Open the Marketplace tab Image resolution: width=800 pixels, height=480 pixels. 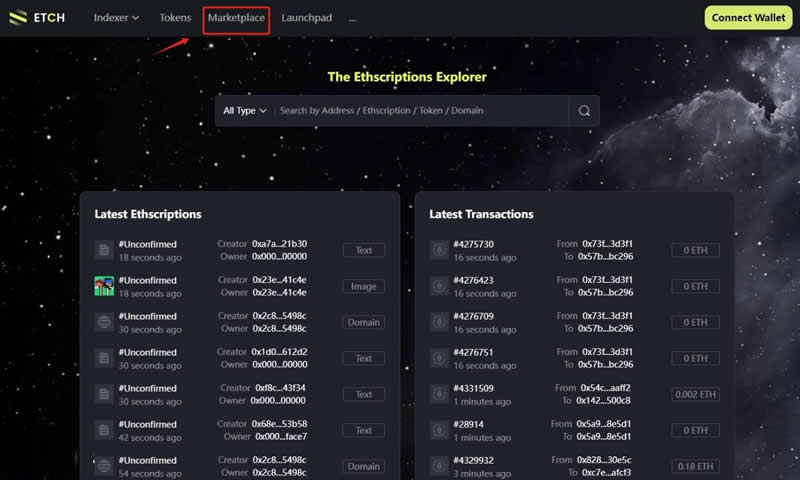(x=236, y=18)
